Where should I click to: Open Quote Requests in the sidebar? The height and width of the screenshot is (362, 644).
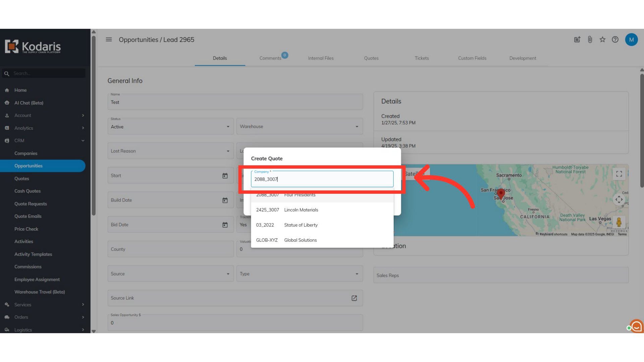click(31, 204)
